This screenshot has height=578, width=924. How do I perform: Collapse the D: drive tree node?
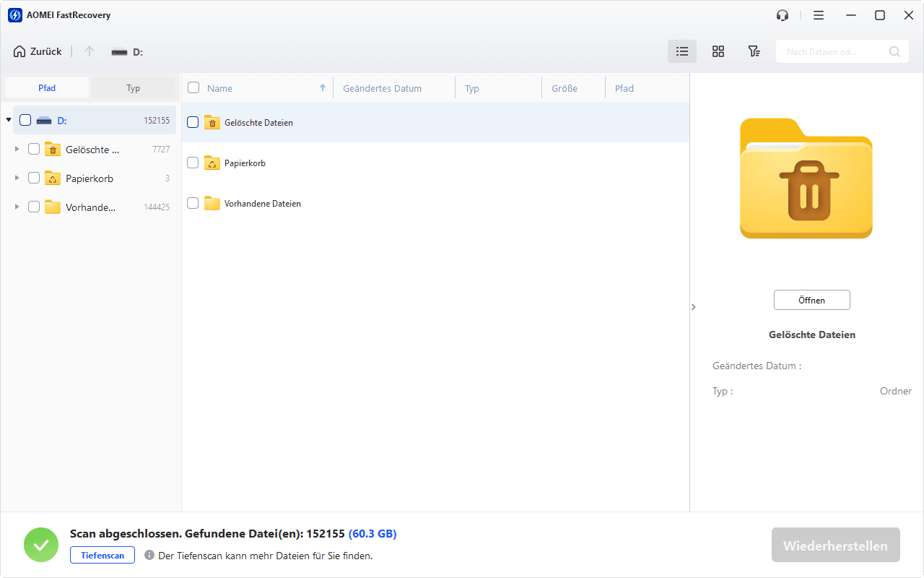pos(9,120)
